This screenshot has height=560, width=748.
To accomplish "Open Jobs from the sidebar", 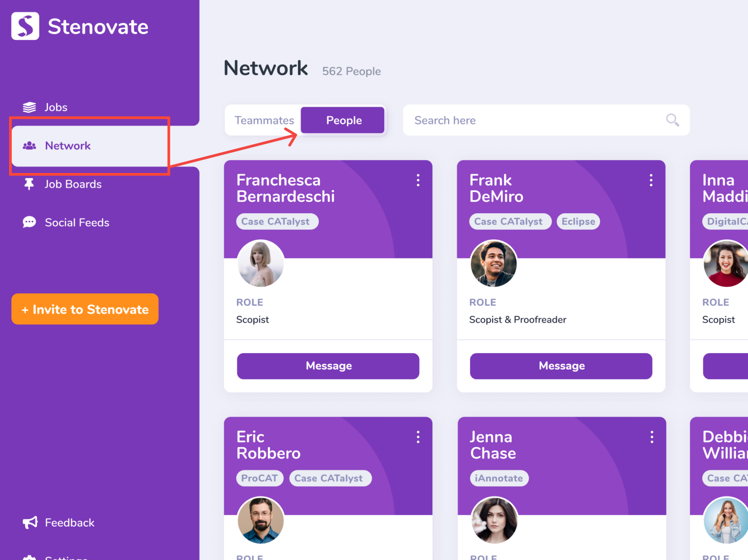I will (x=56, y=107).
